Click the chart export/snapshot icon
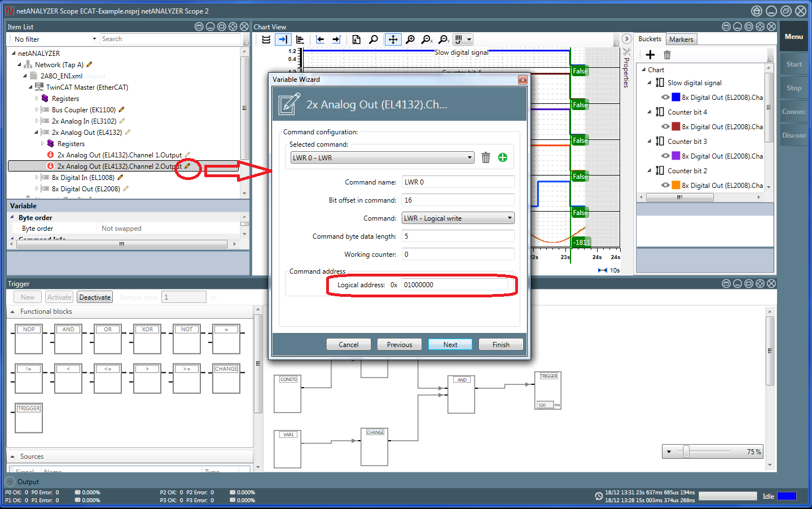 pyautogui.click(x=356, y=39)
